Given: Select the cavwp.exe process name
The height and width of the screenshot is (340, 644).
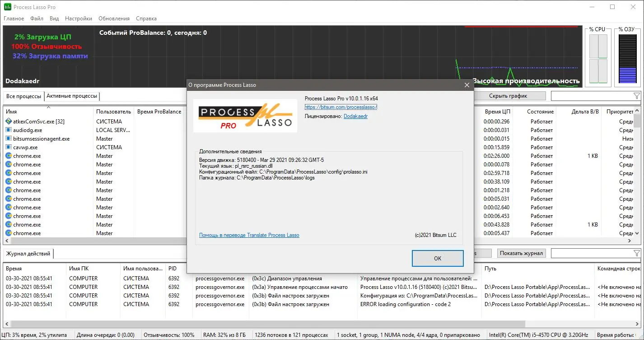Looking at the screenshot, I should tap(25, 147).
